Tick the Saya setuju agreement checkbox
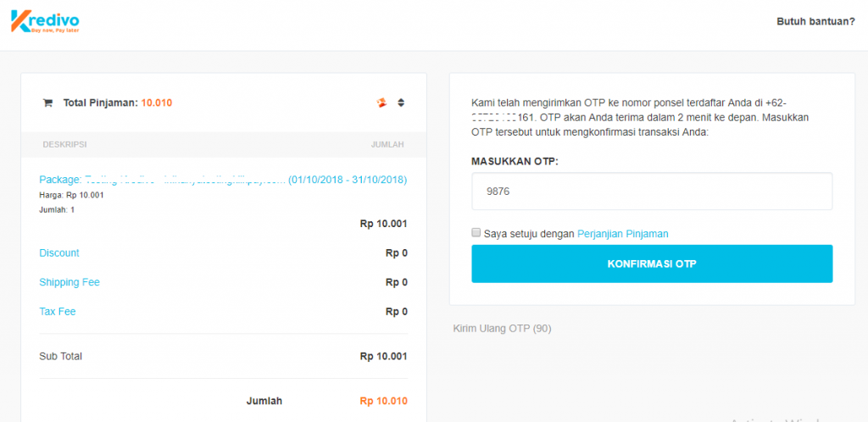 [x=476, y=233]
